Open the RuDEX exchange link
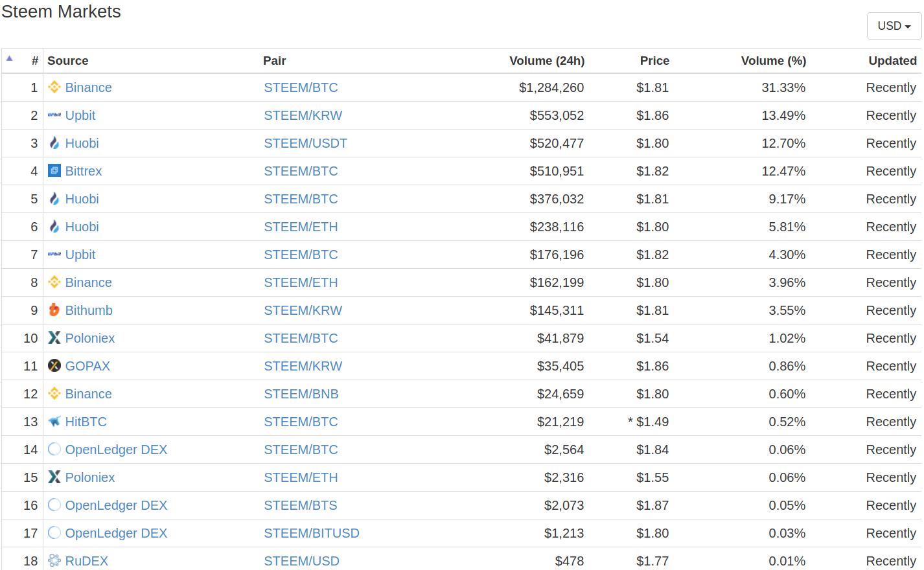The width and height of the screenshot is (924, 570). 87,561
